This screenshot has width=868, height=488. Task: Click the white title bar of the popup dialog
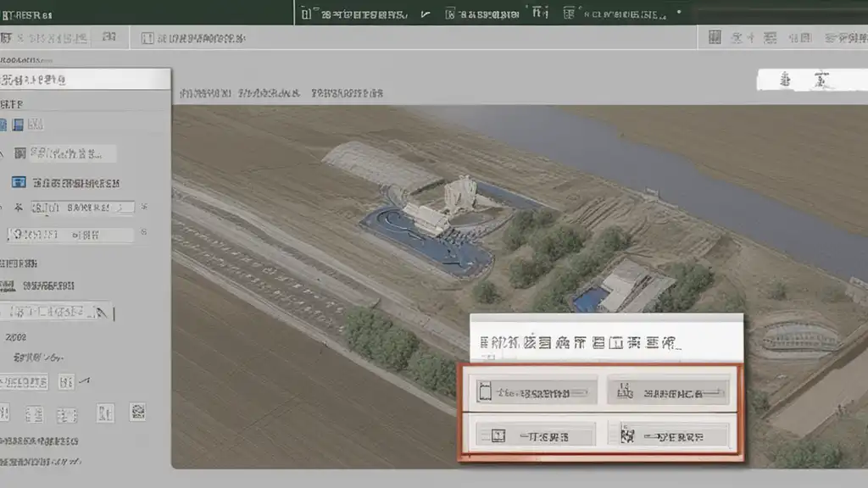(x=606, y=338)
